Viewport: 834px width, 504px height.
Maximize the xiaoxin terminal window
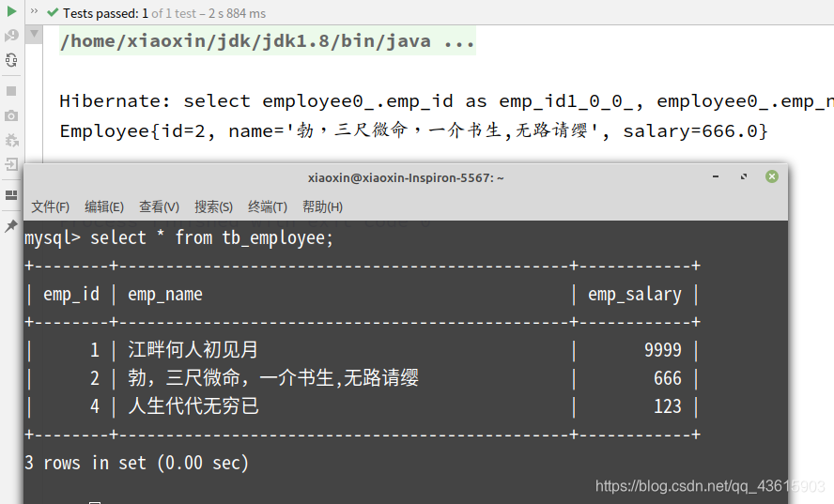coord(744,176)
